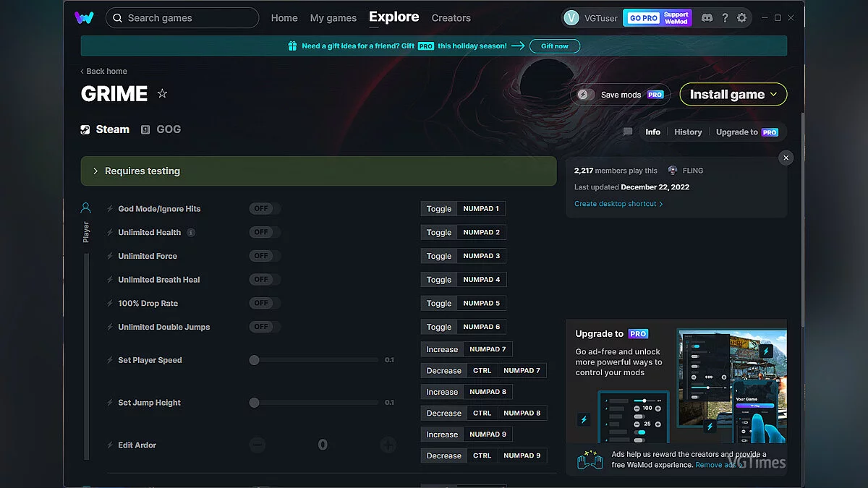Expand the Requires testing section

pos(318,171)
